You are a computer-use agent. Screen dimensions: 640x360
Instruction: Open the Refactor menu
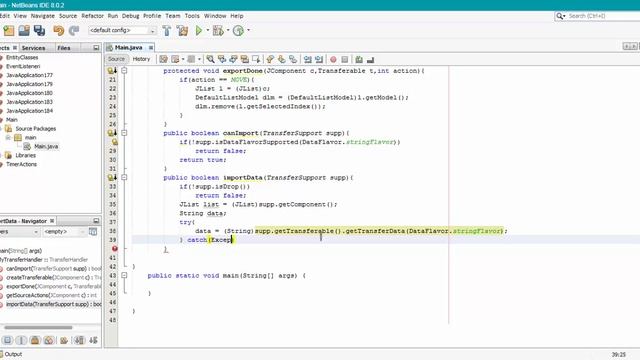click(92, 16)
